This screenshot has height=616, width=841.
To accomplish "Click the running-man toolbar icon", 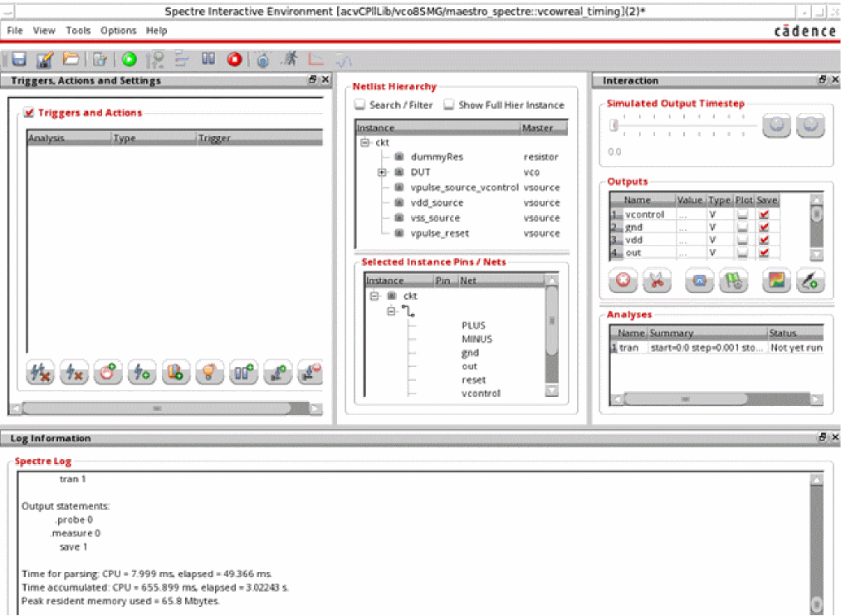I will 290,58.
